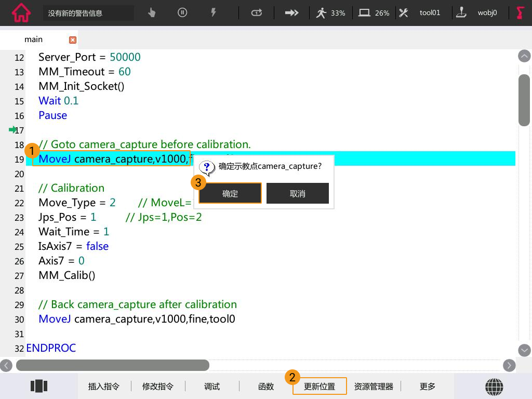Select 调试 in the bottom toolbar
Image resolution: width=532 pixels, height=399 pixels.
[x=211, y=386]
